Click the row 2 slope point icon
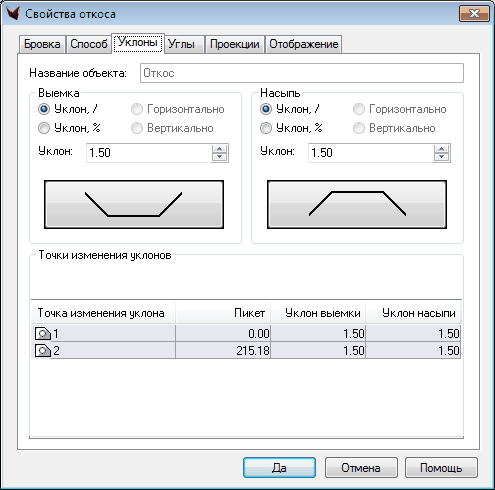This screenshot has width=495, height=490. (x=43, y=350)
